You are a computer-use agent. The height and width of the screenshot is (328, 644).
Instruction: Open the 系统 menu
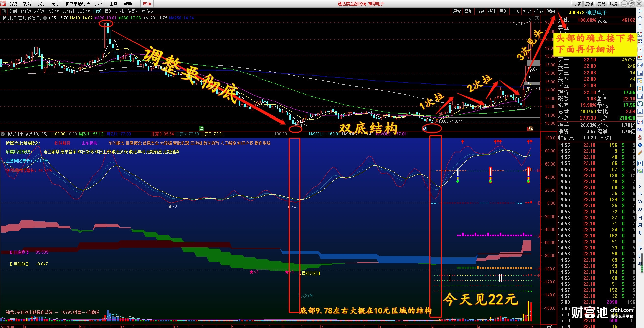13,4
